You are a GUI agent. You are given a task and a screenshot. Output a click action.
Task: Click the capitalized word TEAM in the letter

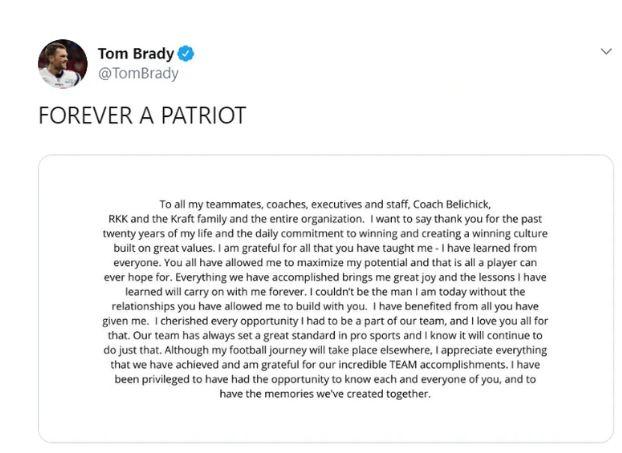[403, 365]
